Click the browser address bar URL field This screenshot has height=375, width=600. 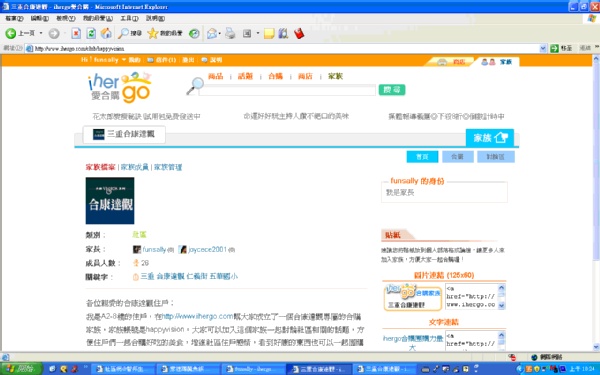283,48
